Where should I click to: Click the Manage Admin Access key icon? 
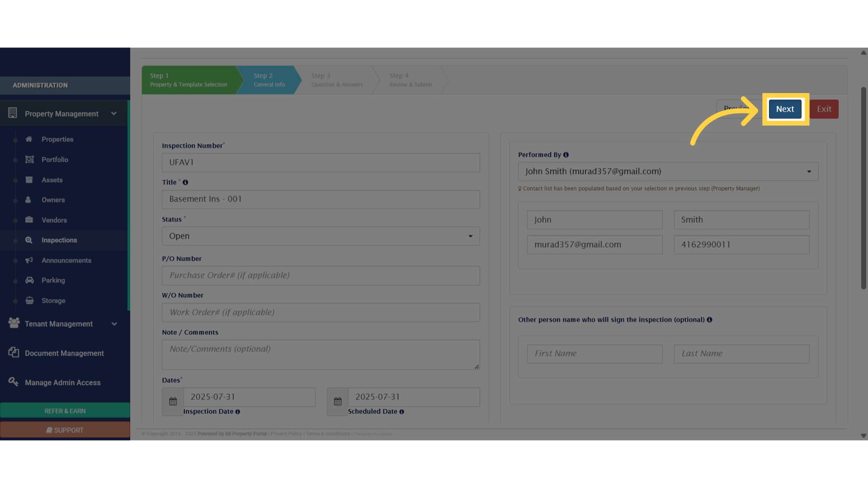[x=13, y=382]
